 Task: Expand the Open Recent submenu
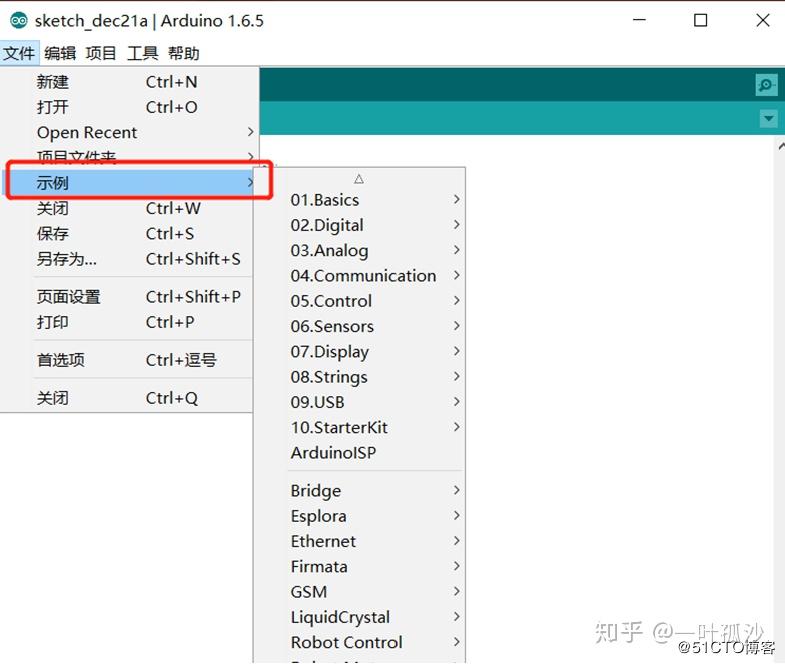(x=128, y=132)
